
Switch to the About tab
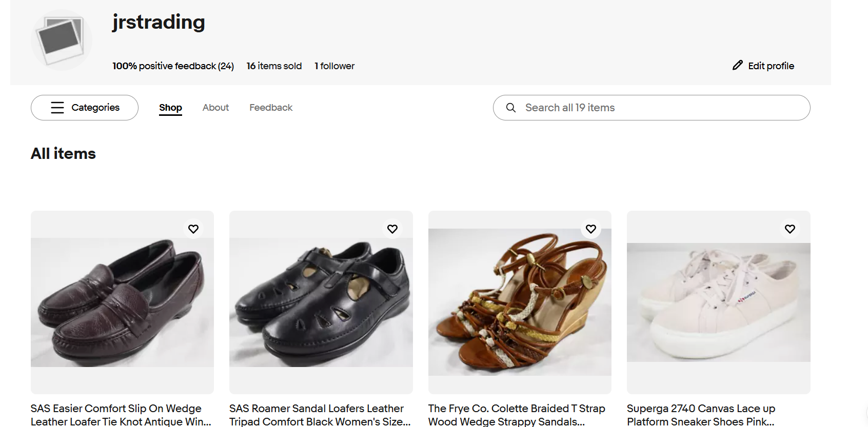[x=215, y=108]
